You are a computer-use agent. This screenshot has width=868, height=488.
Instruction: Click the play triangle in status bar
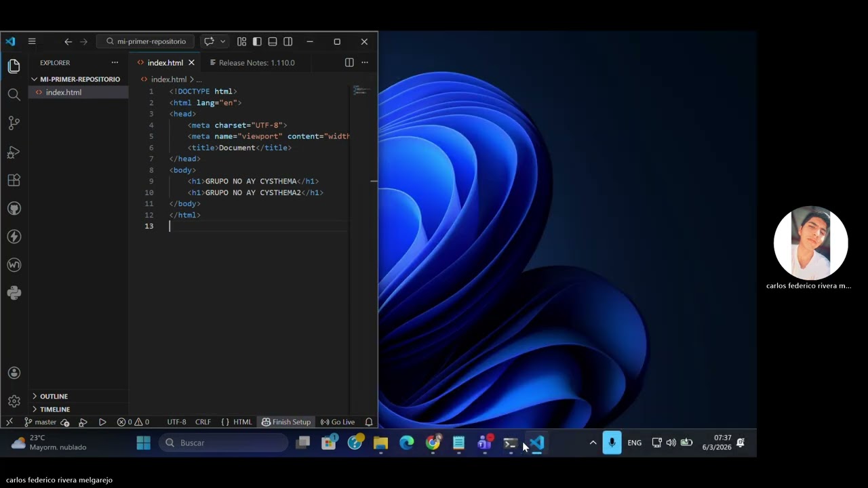pos(102,422)
